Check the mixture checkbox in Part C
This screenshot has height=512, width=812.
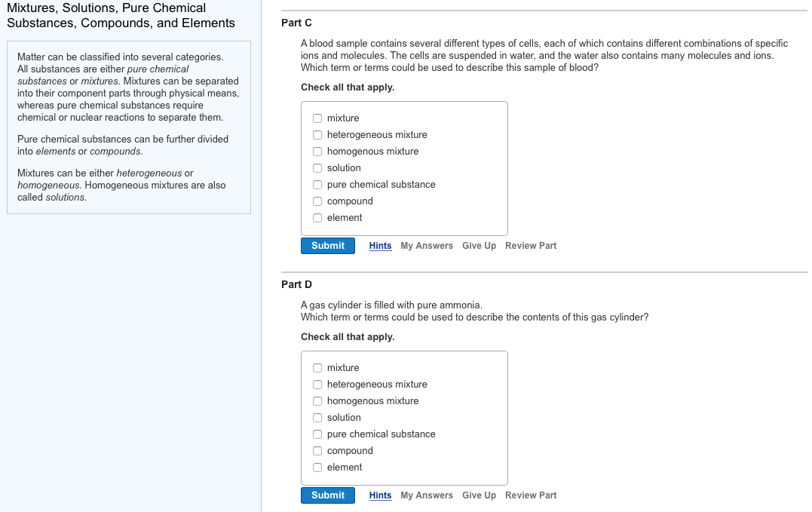click(317, 118)
